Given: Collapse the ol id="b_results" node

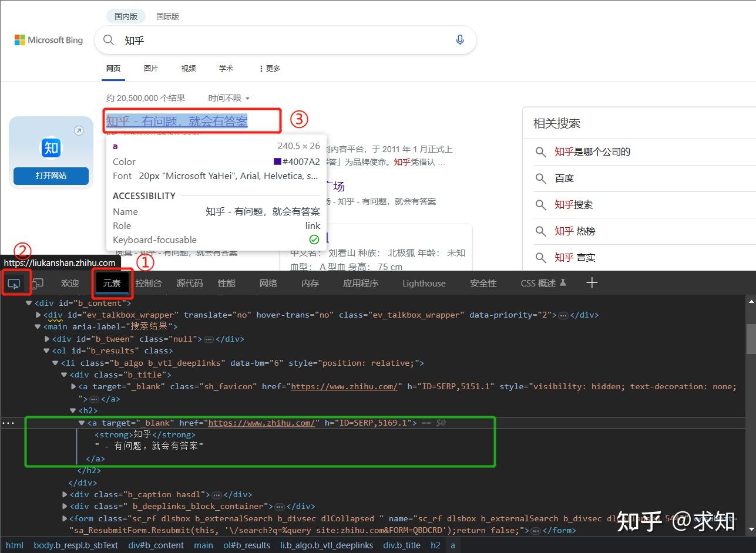Looking at the screenshot, I should coord(46,350).
